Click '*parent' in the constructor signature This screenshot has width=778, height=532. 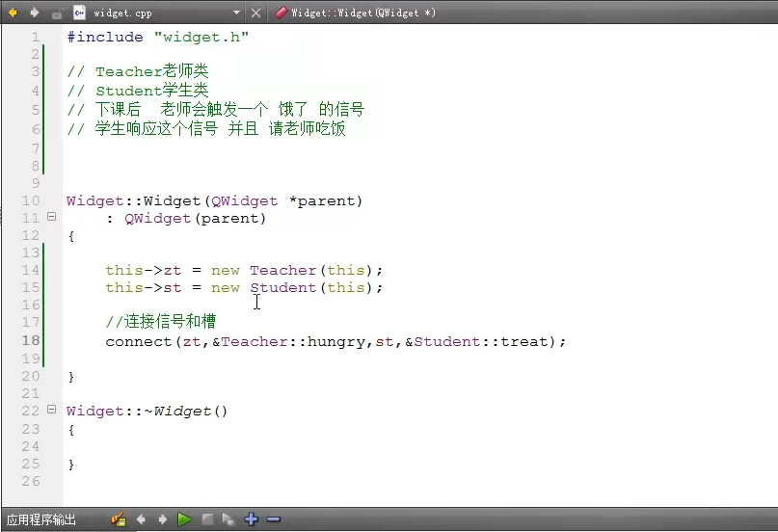coord(322,201)
